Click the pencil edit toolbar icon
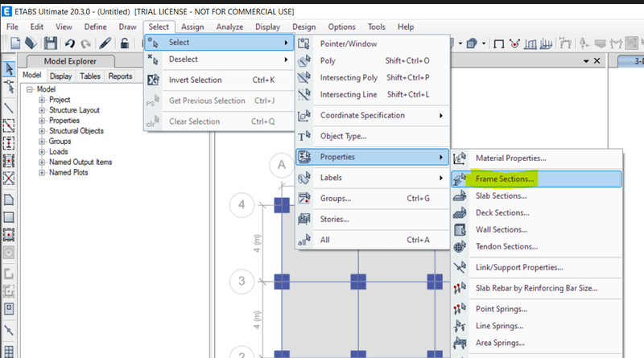The image size is (644, 358). (x=105, y=43)
